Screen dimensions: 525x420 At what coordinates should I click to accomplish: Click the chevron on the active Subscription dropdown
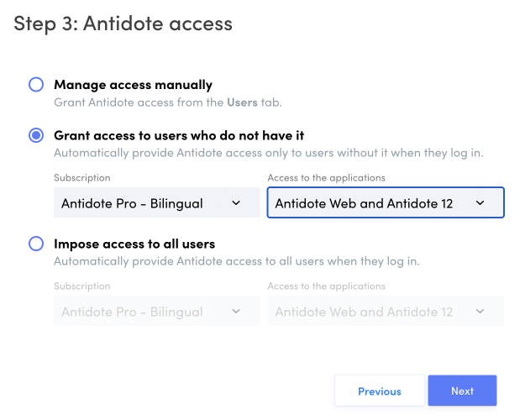coord(236,202)
